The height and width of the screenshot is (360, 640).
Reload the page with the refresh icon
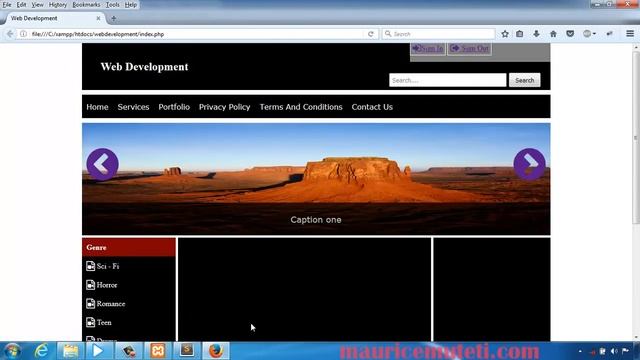371,34
